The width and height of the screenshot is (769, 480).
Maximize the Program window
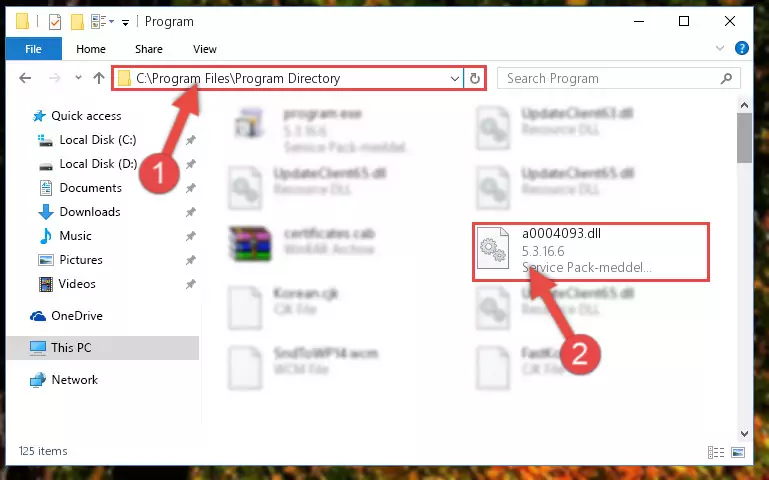684,22
